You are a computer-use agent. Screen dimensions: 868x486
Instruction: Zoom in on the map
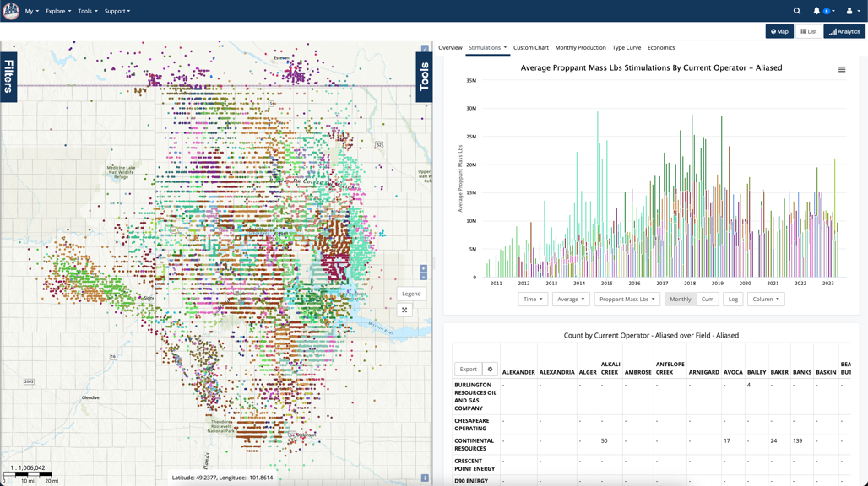click(423, 268)
